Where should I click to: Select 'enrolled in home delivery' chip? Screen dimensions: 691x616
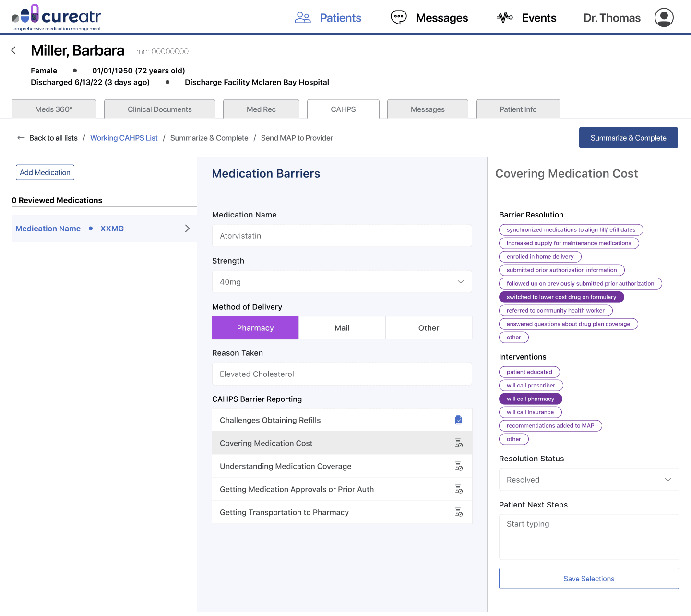pos(540,257)
